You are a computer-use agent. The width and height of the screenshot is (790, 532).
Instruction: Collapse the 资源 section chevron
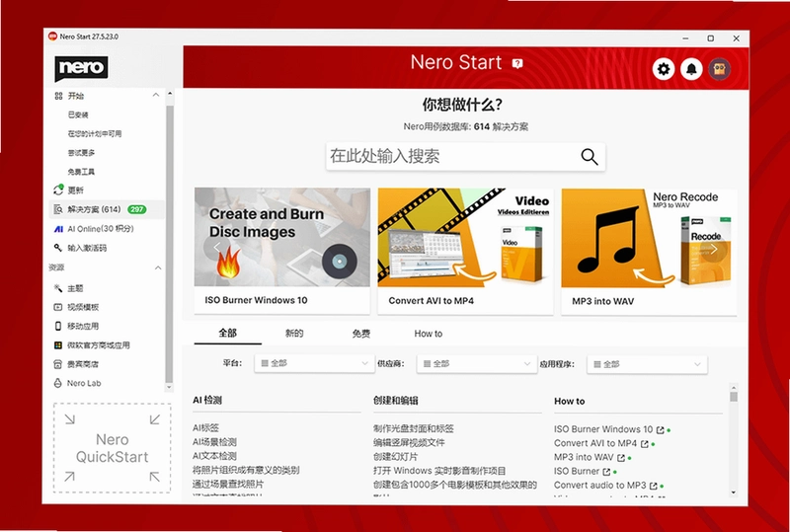coord(158,267)
